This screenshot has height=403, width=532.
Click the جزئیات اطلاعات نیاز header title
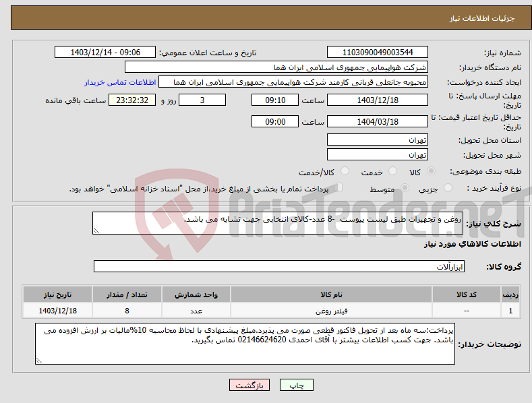(x=482, y=18)
